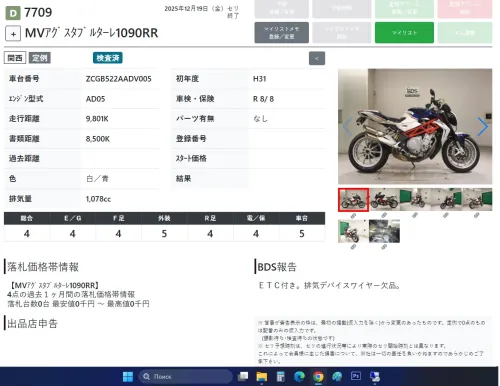Viewport: 500px width, 386px height.
Task: Select the second motorcycle thumbnail
Action: (x=384, y=199)
